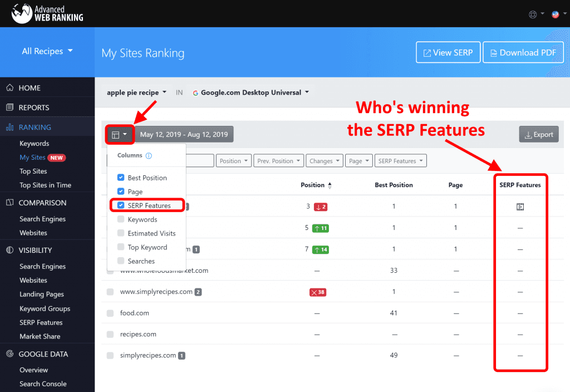This screenshot has width=570, height=392.
Task: Click the SERP Features column header
Action: click(x=520, y=185)
